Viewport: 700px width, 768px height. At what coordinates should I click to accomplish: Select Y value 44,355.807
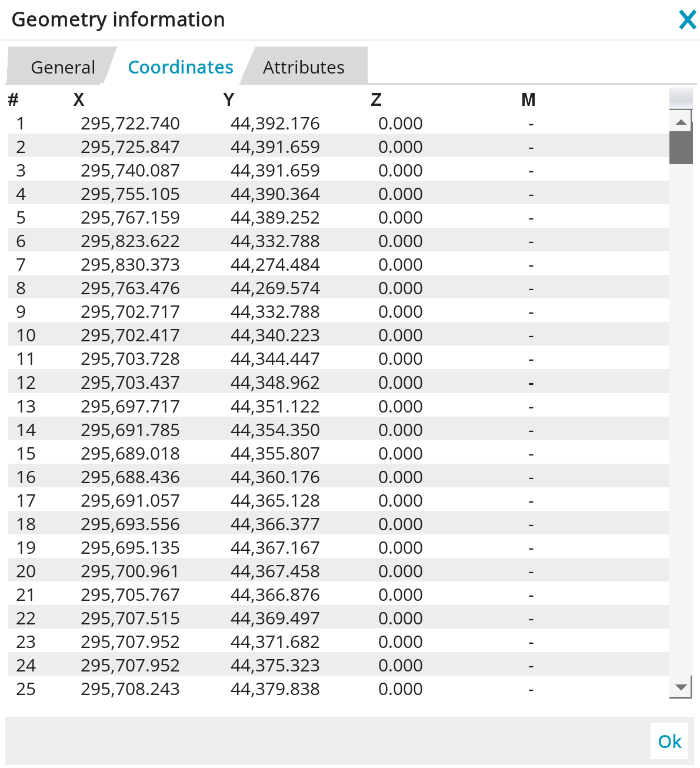pos(275,454)
